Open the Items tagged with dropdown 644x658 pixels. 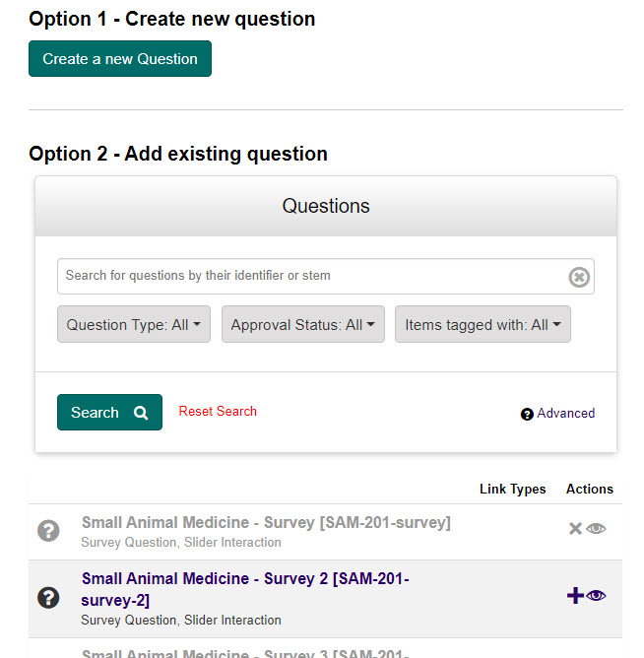[x=483, y=325]
